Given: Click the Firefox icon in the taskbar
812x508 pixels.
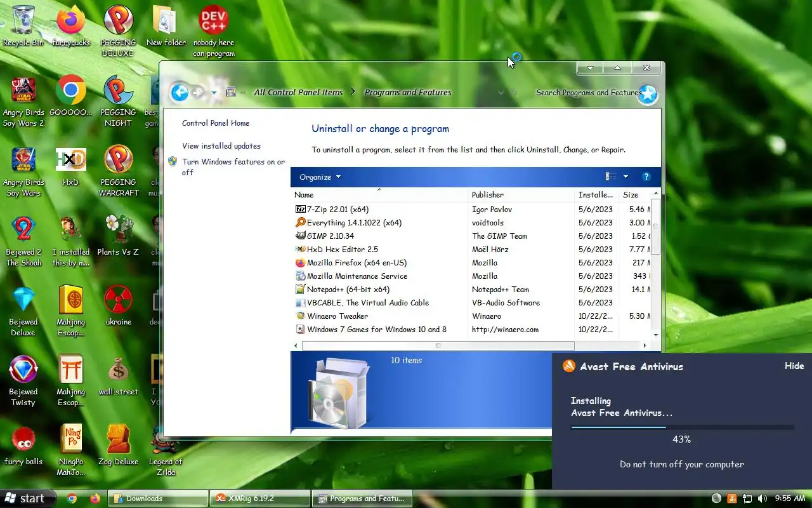Looking at the screenshot, I should pos(95,498).
